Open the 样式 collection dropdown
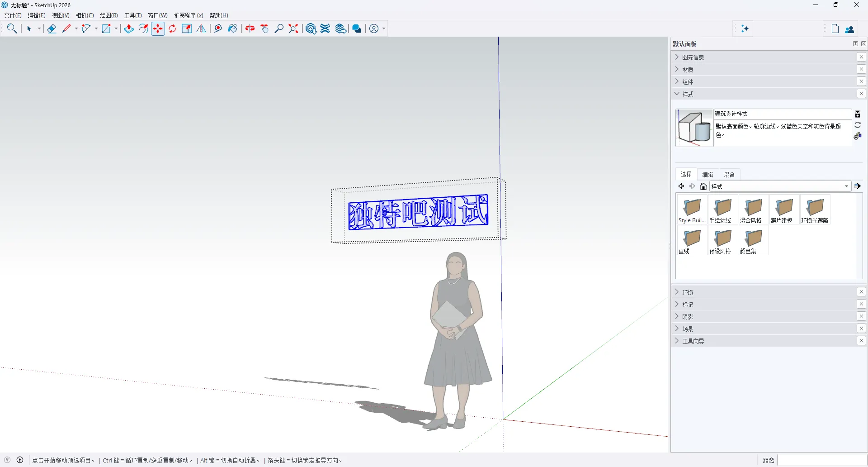This screenshot has width=868, height=467. (x=846, y=186)
